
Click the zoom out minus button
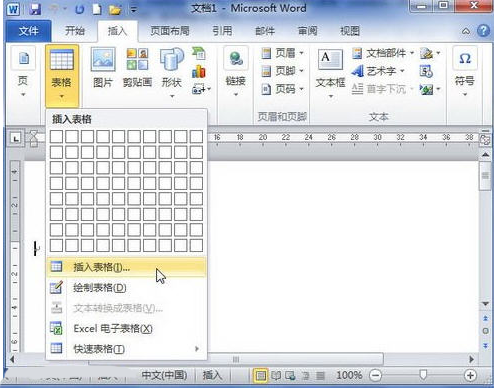point(376,376)
